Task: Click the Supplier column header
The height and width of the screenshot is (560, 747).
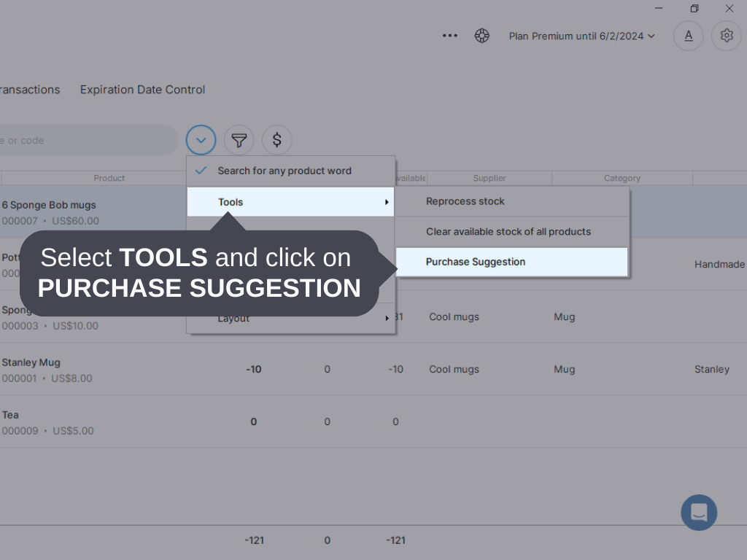Action: click(x=489, y=177)
